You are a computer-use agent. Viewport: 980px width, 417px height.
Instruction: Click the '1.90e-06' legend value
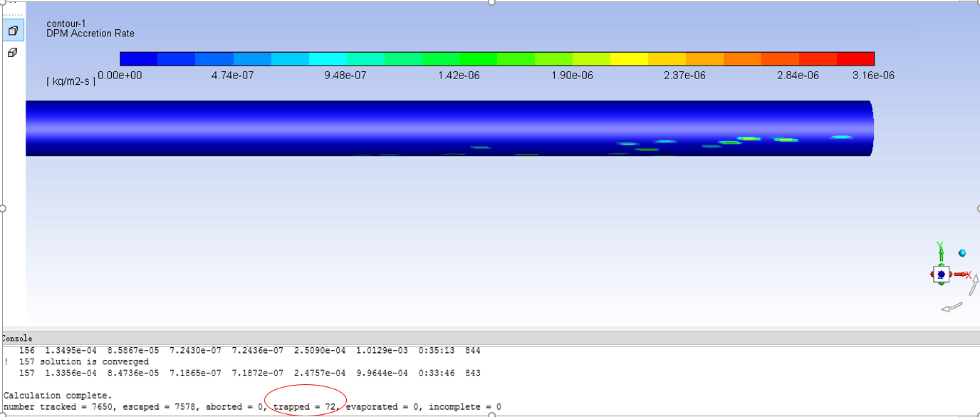(572, 75)
